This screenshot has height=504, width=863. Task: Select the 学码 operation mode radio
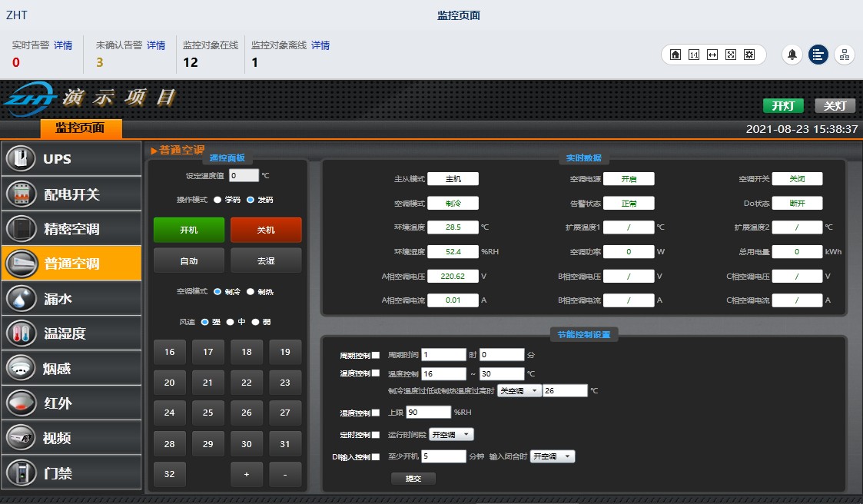point(217,200)
